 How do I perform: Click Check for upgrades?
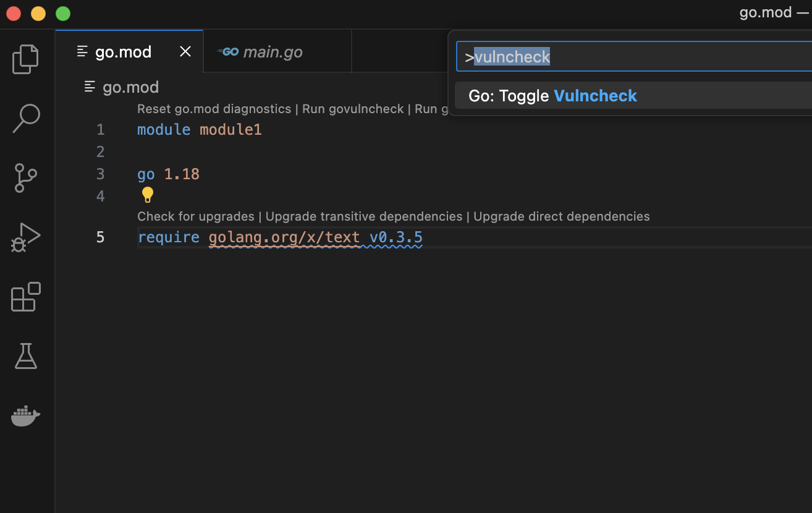point(195,216)
